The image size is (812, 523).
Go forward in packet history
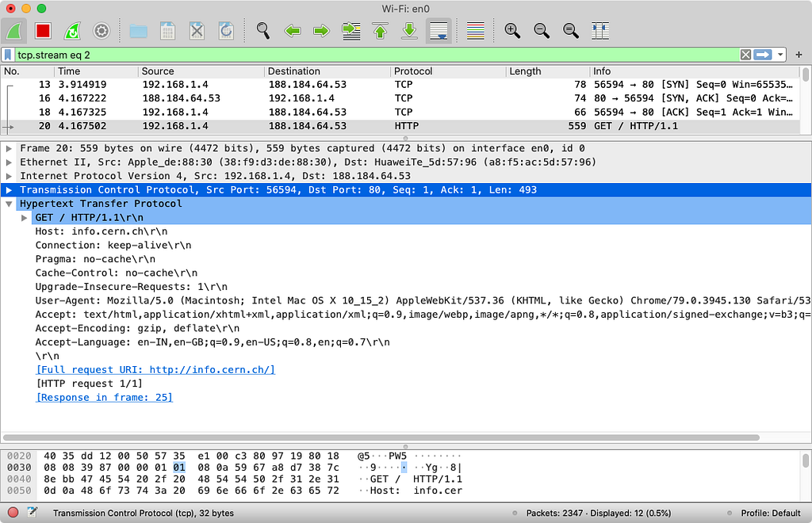click(322, 31)
